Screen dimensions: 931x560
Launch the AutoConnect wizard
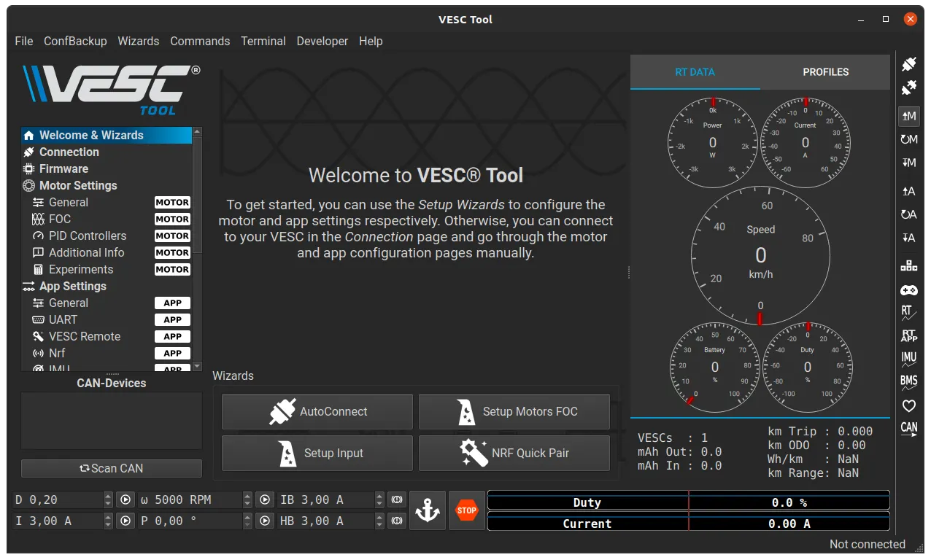317,411
